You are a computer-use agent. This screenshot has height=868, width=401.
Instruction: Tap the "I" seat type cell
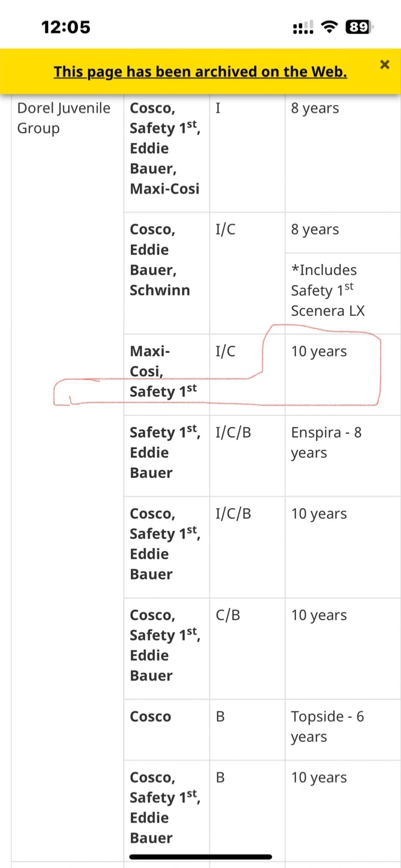[218, 108]
